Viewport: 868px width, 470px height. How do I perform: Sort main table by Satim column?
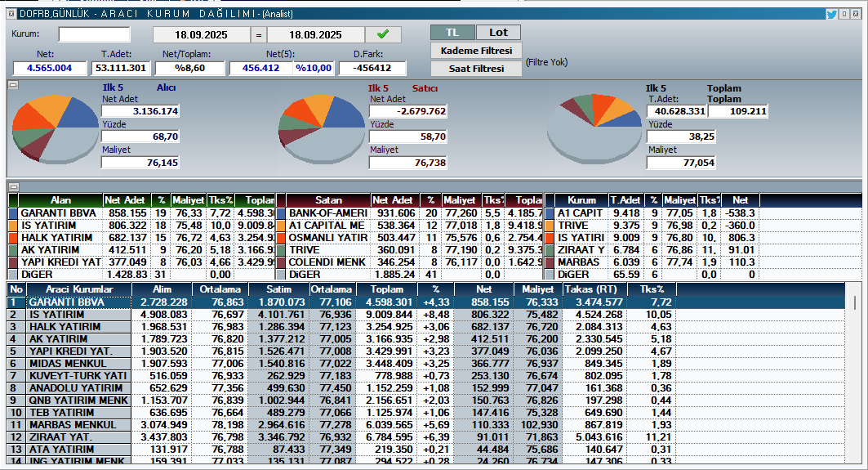tap(279, 289)
